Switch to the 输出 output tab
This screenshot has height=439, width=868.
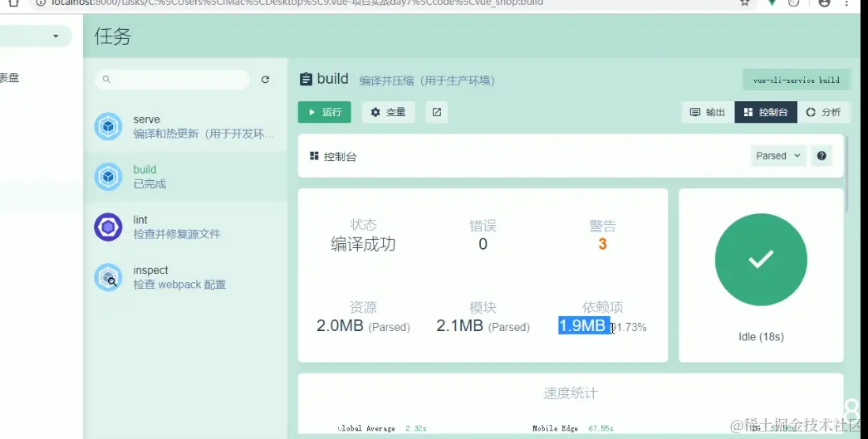[x=708, y=112]
